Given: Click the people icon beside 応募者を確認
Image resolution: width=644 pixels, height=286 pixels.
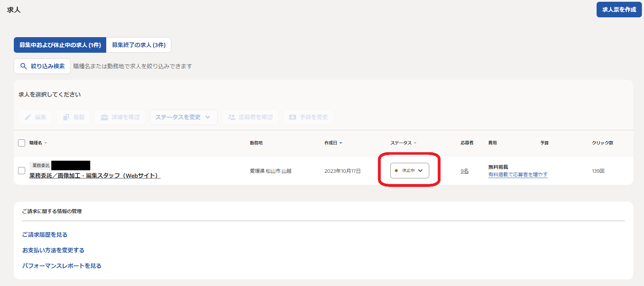Looking at the screenshot, I should [232, 117].
